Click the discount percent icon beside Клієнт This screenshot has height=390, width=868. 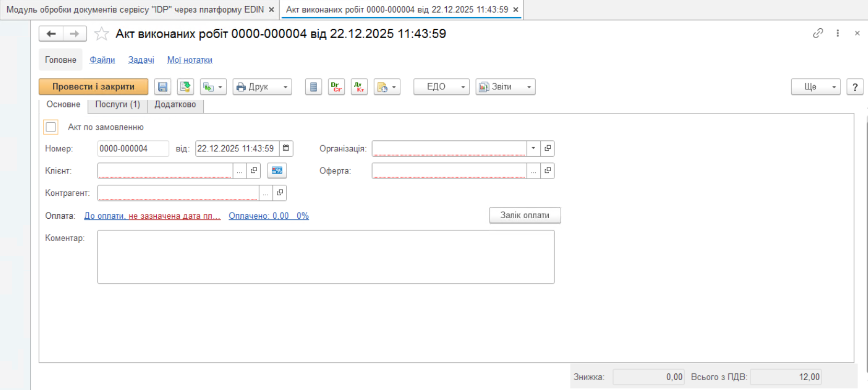277,171
